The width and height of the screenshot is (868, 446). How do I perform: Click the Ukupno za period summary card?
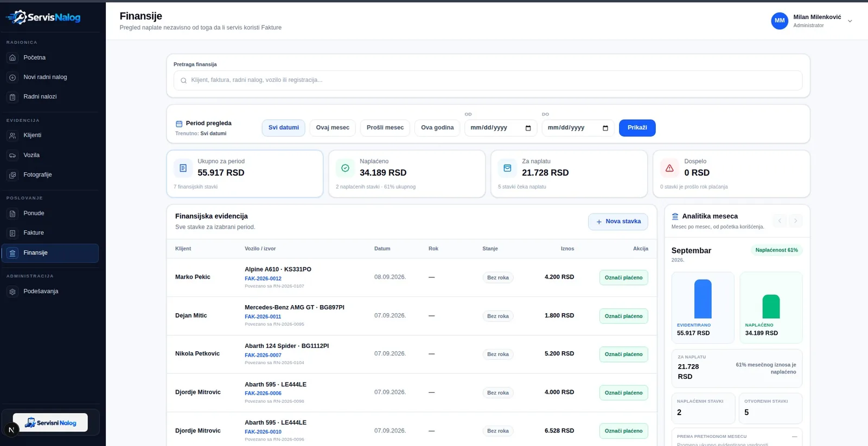[x=245, y=174]
